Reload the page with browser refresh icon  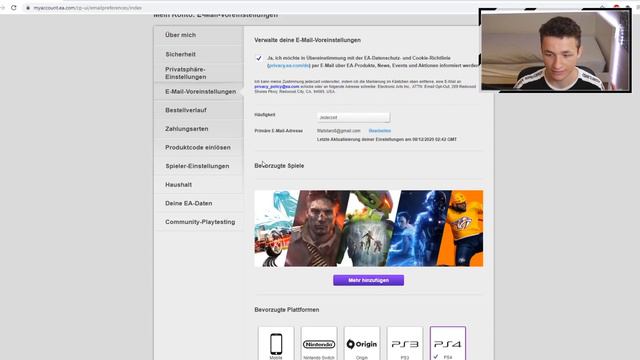pyautogui.click(x=13, y=7)
